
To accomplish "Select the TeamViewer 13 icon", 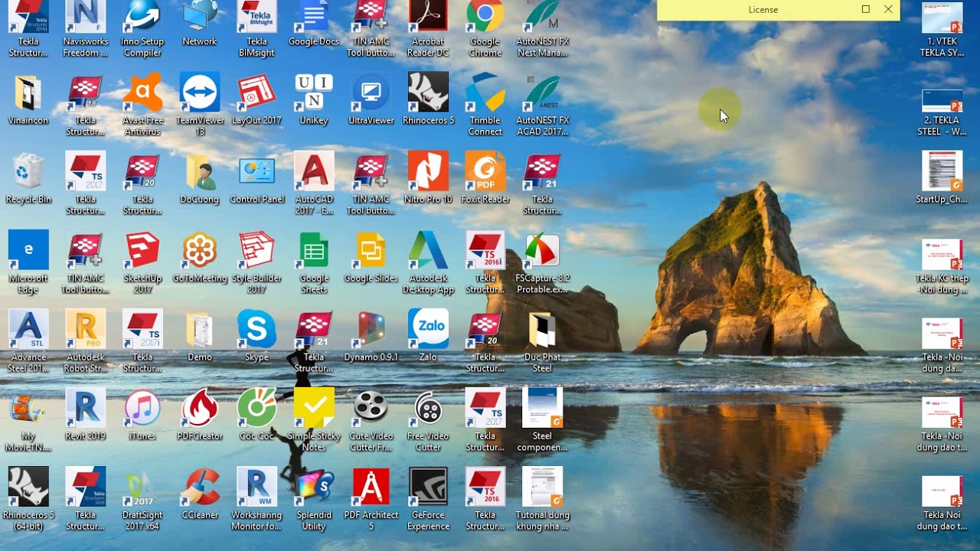I will point(200,105).
